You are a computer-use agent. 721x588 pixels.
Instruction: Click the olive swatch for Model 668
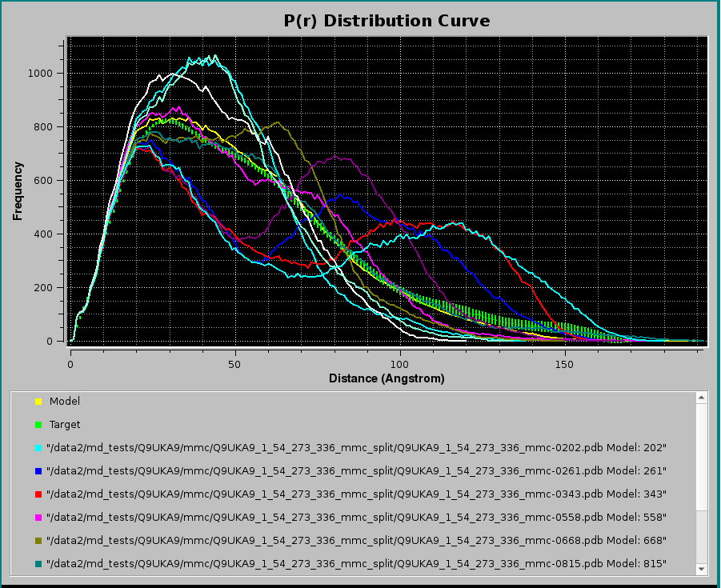pos(38,541)
